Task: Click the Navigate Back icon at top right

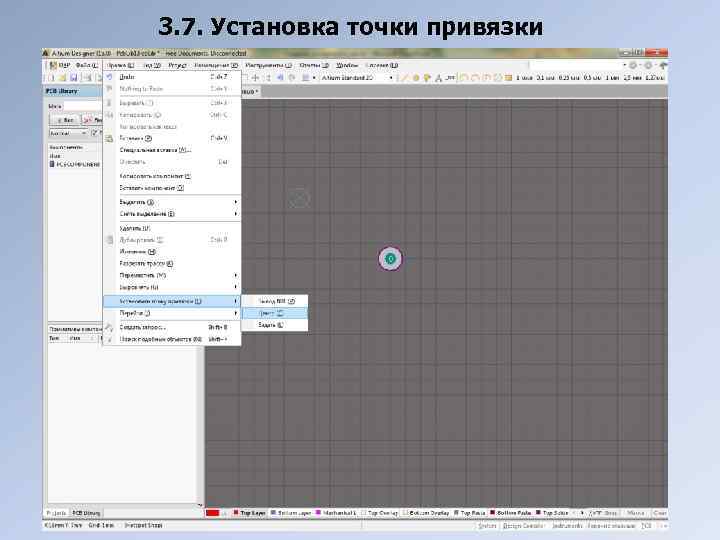Action: (x=633, y=66)
